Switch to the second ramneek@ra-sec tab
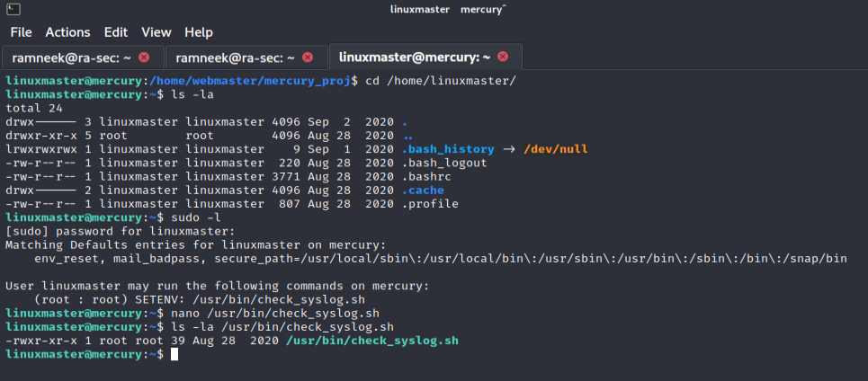Image resolution: width=868 pixels, height=381 pixels. coord(236,58)
